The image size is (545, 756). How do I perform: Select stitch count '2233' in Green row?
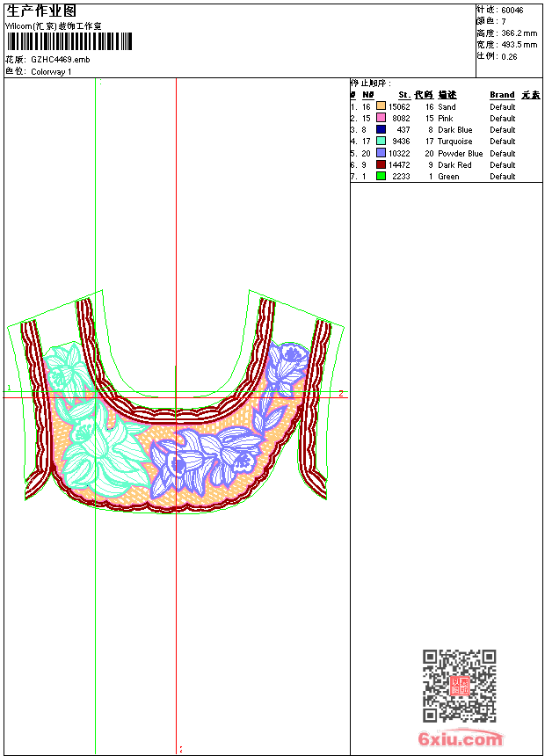pyautogui.click(x=401, y=177)
